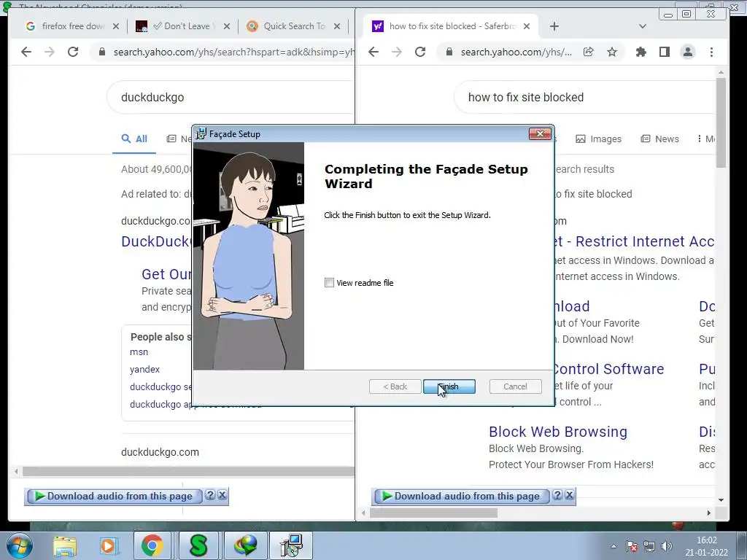Click Download audio from this page in right window
This screenshot has height=560, width=747.
462,496
